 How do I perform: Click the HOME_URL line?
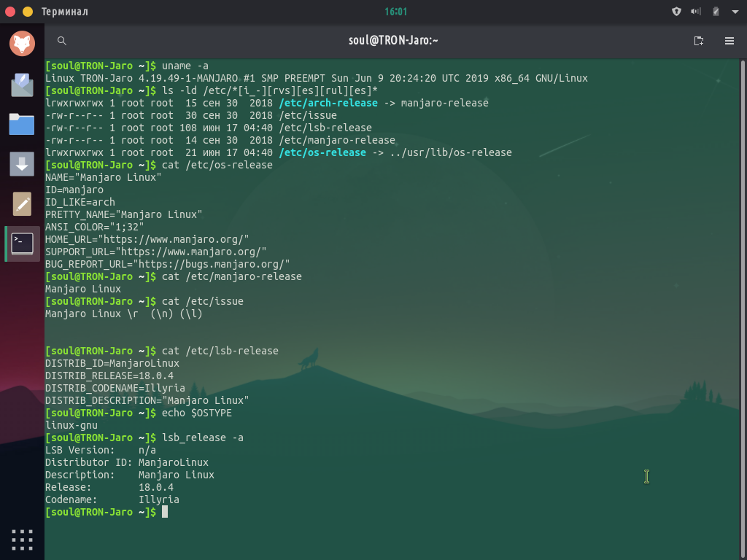[x=147, y=239]
